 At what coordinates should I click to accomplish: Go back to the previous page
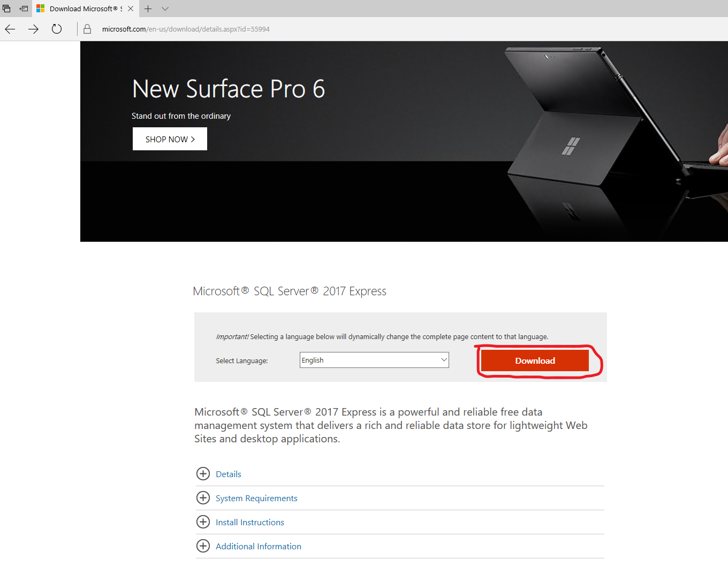pos(10,29)
